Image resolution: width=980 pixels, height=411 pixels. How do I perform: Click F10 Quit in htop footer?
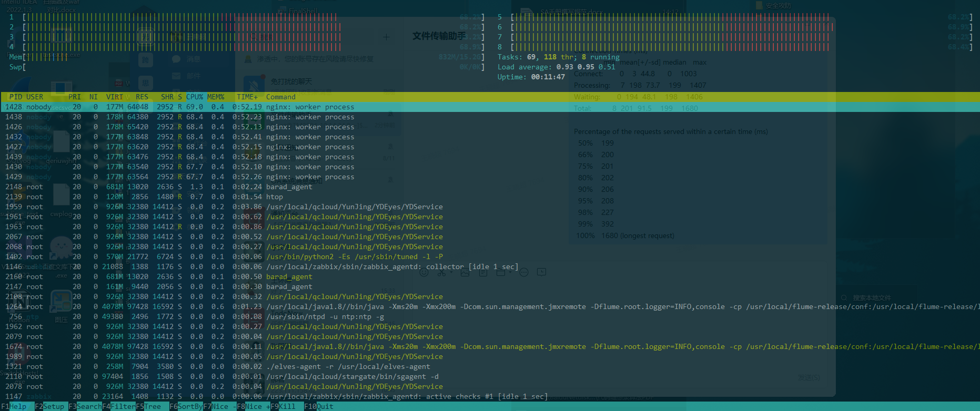319,406
